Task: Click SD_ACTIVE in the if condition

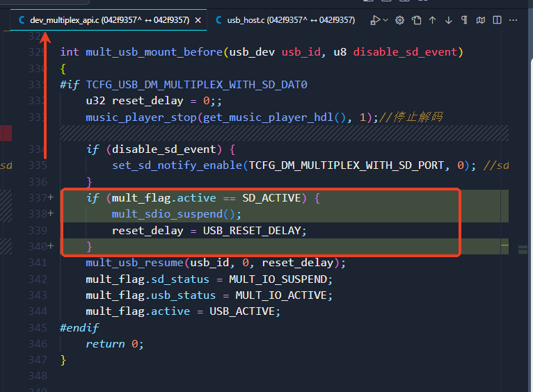Action: click(x=271, y=198)
